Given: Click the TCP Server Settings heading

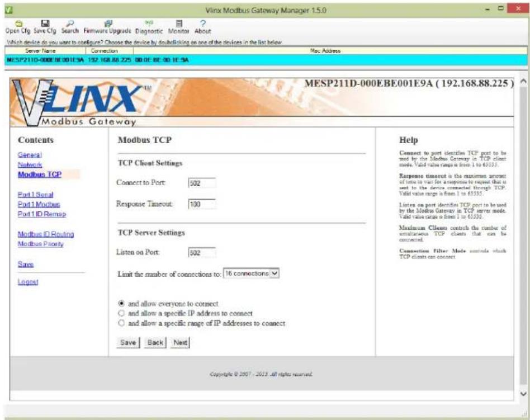Looking at the screenshot, I should [x=152, y=233].
